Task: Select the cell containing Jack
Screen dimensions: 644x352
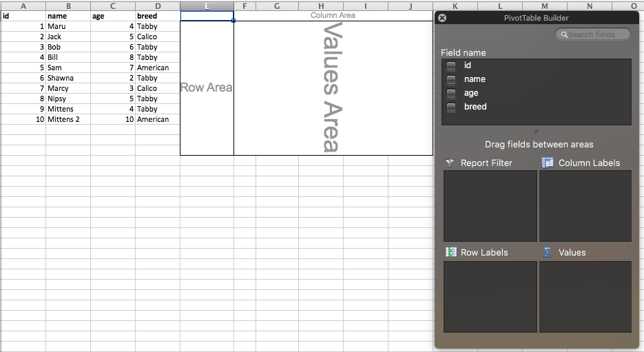Action: [68, 37]
